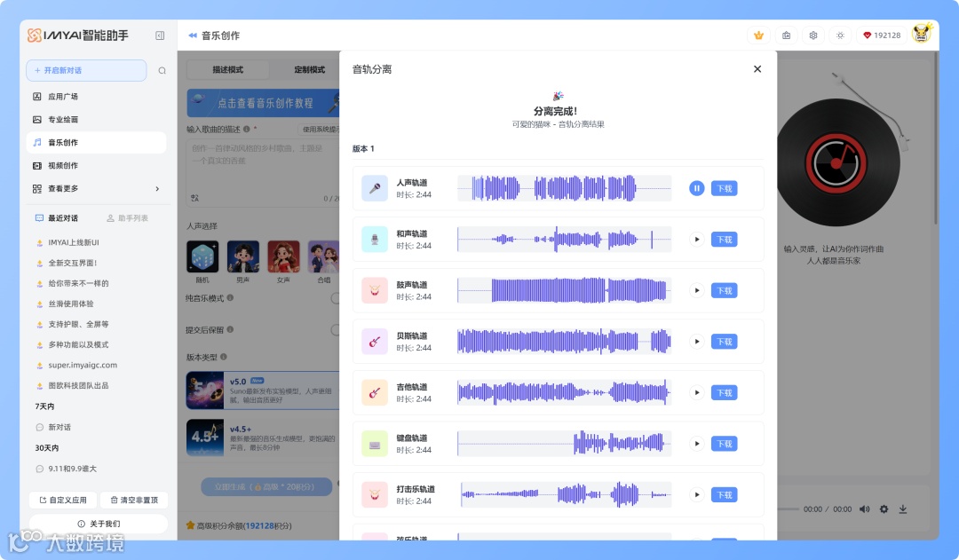This screenshot has width=959, height=560.
Task: Select the 随机 random voice thumbnail
Action: tap(202, 256)
